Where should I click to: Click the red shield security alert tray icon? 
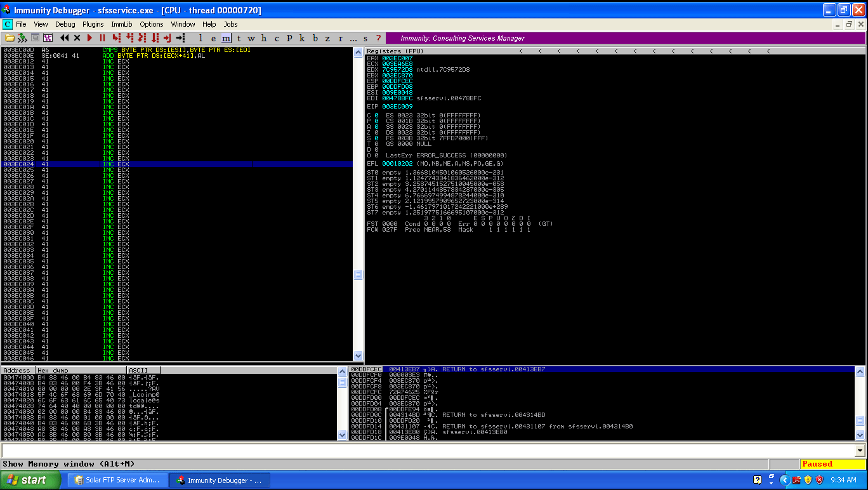[819, 480]
